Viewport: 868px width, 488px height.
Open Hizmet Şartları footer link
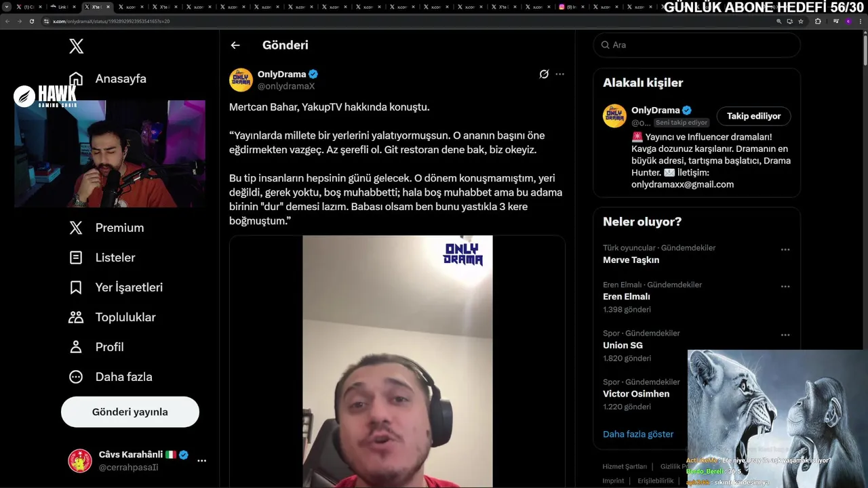click(625, 466)
